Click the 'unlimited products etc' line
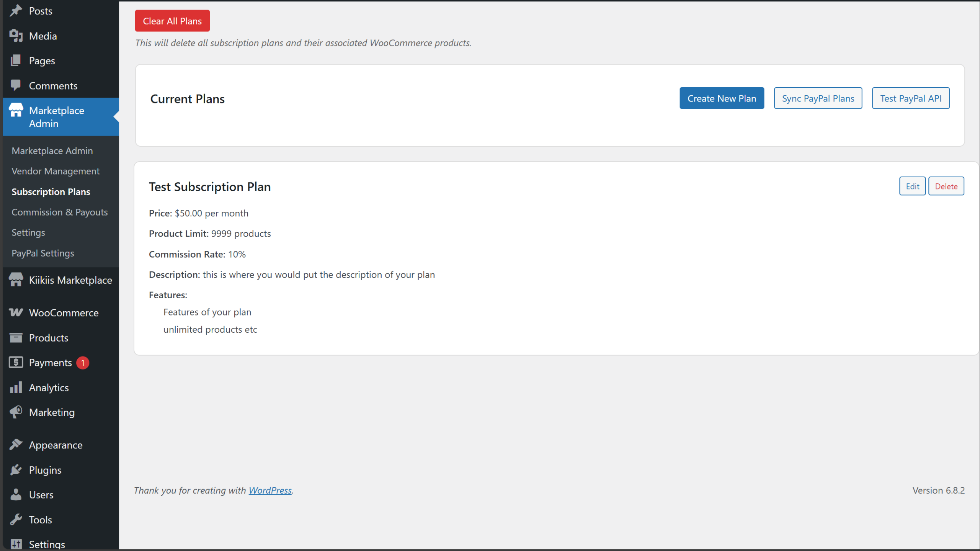The image size is (980, 551). [x=210, y=329]
